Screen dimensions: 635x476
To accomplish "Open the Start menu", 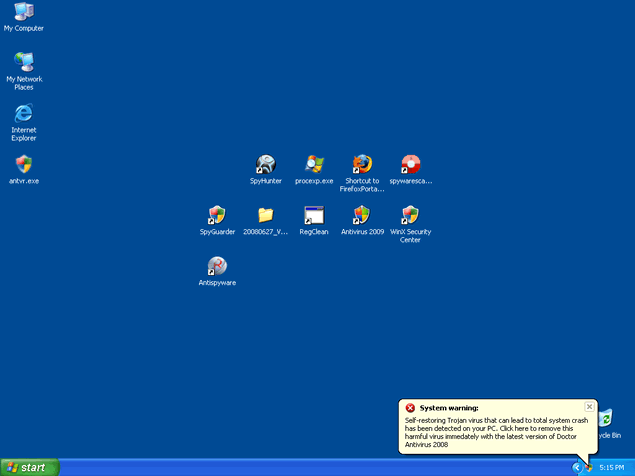I will pyautogui.click(x=30, y=467).
